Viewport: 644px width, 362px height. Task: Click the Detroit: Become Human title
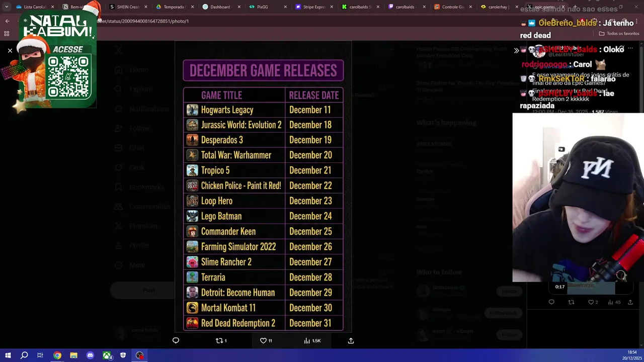click(x=238, y=293)
